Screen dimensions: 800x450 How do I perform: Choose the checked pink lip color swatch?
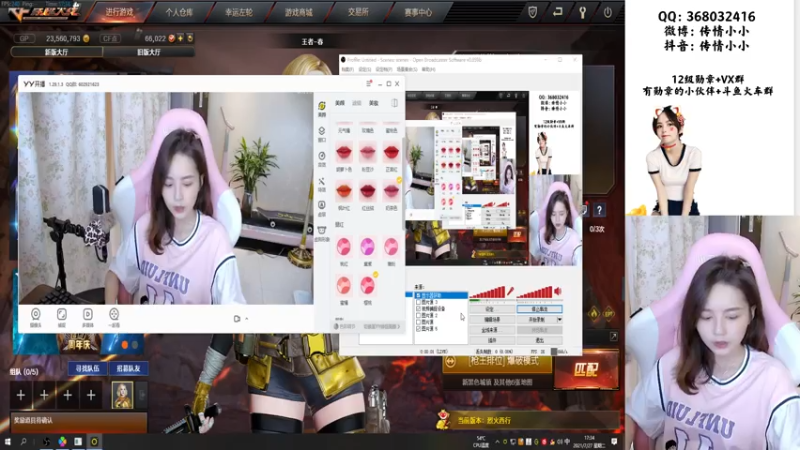[391, 191]
